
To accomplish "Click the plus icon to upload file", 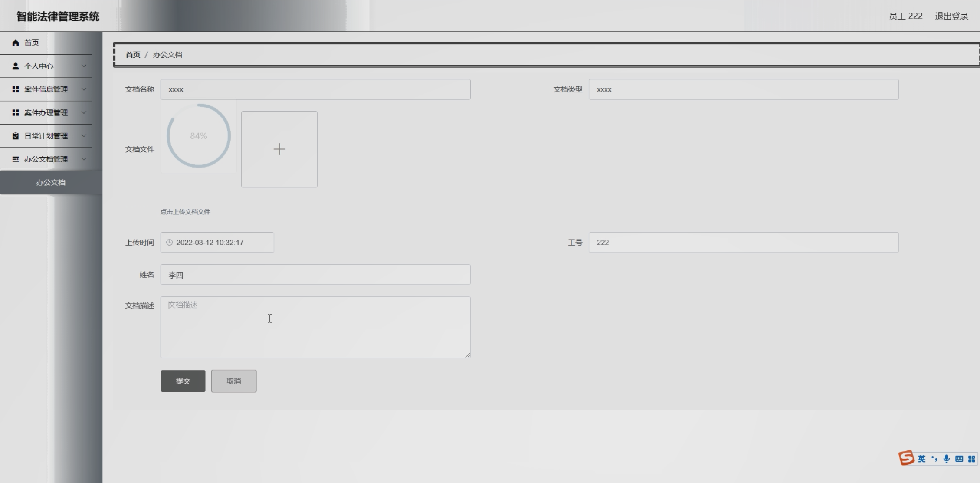I will pyautogui.click(x=279, y=149).
